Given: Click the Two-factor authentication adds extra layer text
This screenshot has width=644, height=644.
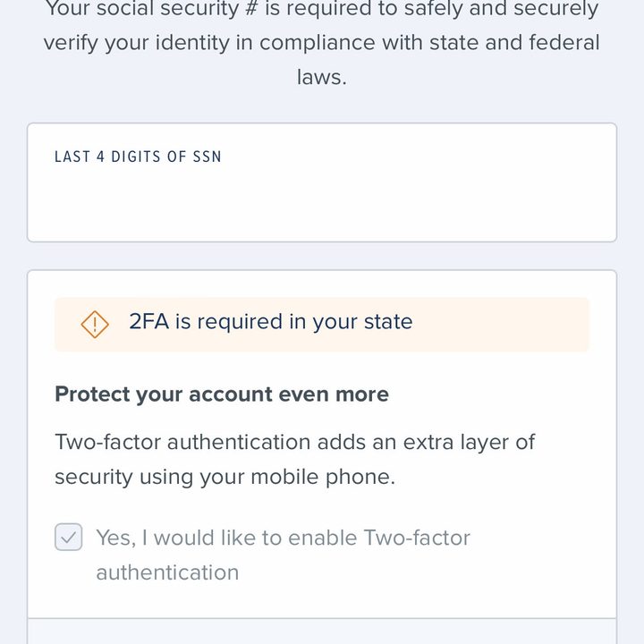Looking at the screenshot, I should 295,443.
